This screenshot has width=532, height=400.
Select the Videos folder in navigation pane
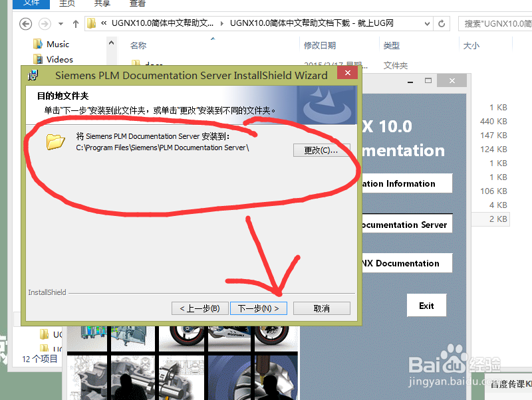click(x=60, y=59)
